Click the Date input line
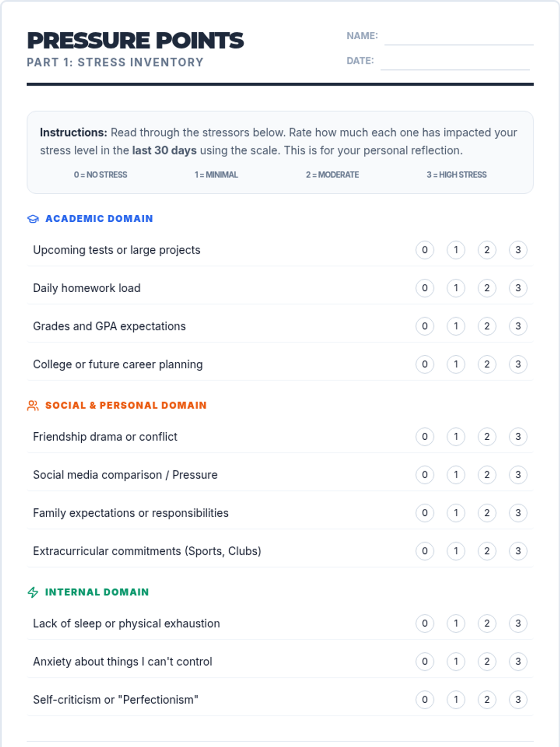The height and width of the screenshot is (747, 560). pos(455,62)
